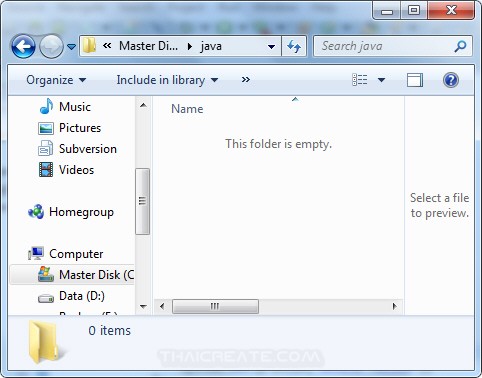Minimize the Explorer window

[387, 12]
